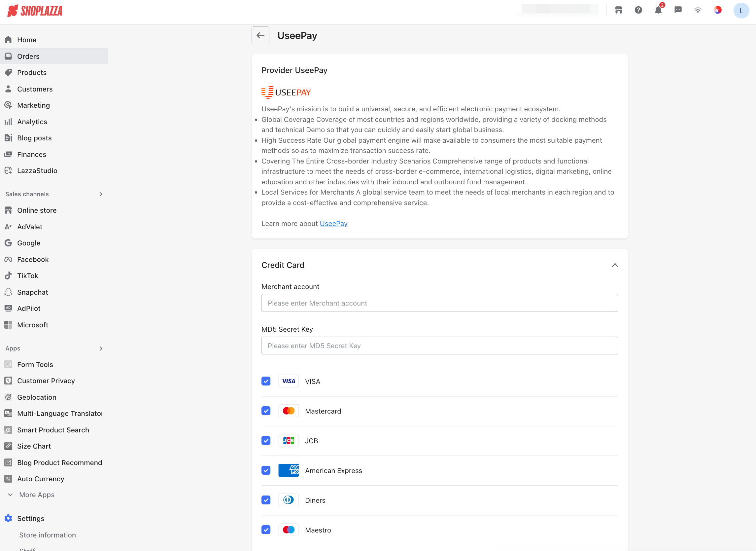Click the VISA card logo
Screen dimensions: 756x551
pyautogui.click(x=288, y=381)
